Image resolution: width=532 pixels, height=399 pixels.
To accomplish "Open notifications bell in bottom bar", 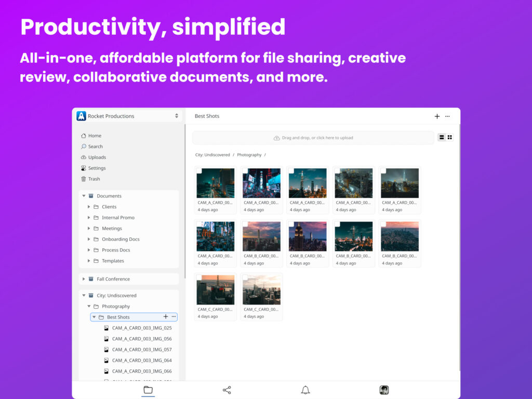I will [x=305, y=390].
